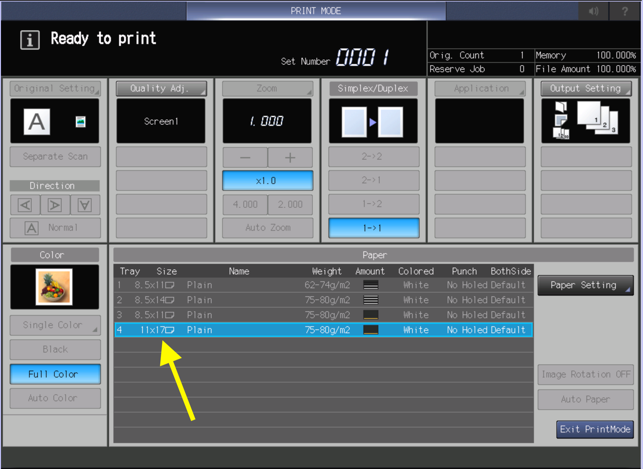Image resolution: width=643 pixels, height=469 pixels.
Task: Expand the Output Setting menu
Action: pyautogui.click(x=586, y=88)
